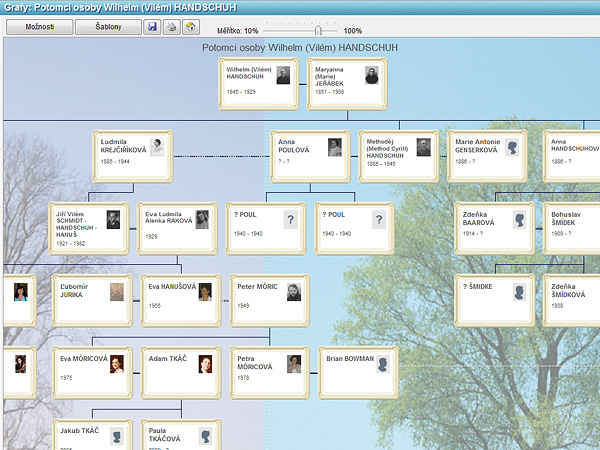Select ? ŠMIDKE card
600x450 pixels.
(494, 301)
